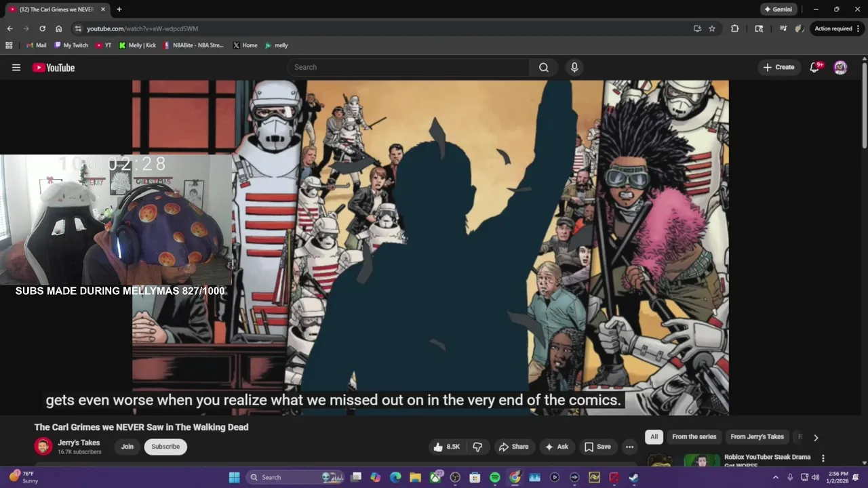Save the video to a playlist
Image resolution: width=868 pixels, height=488 pixels.
pos(597,447)
